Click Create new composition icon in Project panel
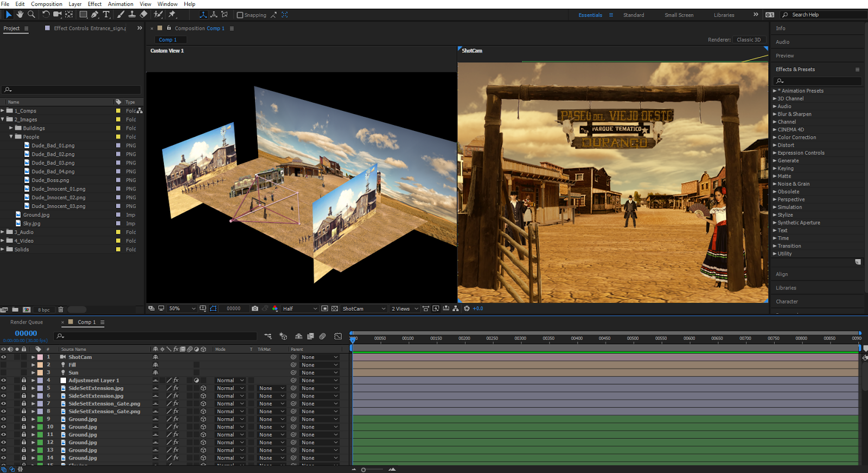The width and height of the screenshot is (868, 473). (x=27, y=310)
